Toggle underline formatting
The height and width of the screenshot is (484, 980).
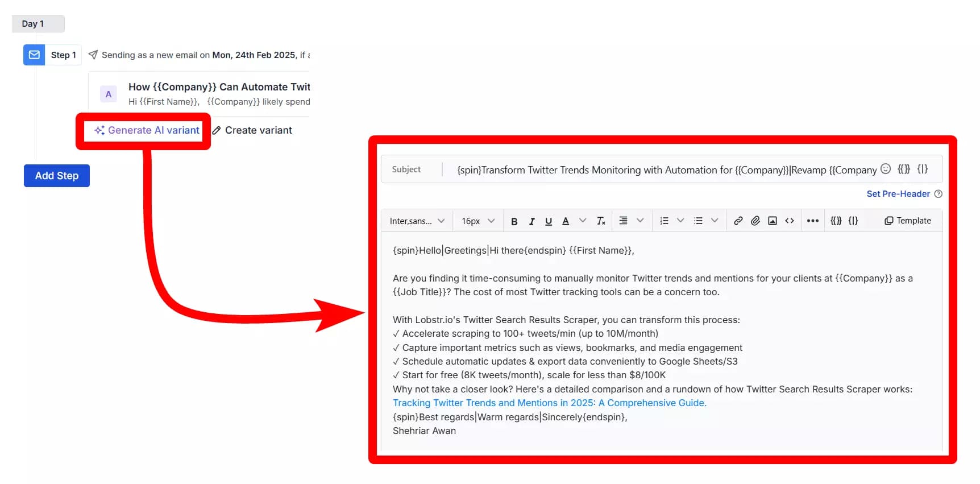(x=549, y=221)
